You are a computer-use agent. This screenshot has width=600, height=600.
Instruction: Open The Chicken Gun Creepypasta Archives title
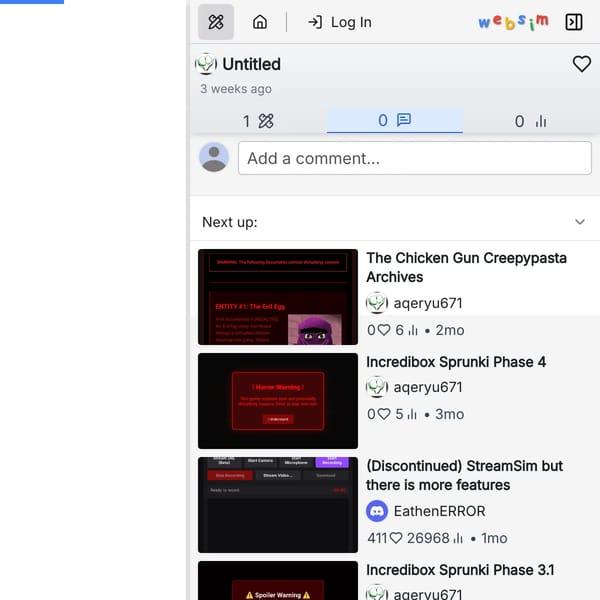coord(466,267)
